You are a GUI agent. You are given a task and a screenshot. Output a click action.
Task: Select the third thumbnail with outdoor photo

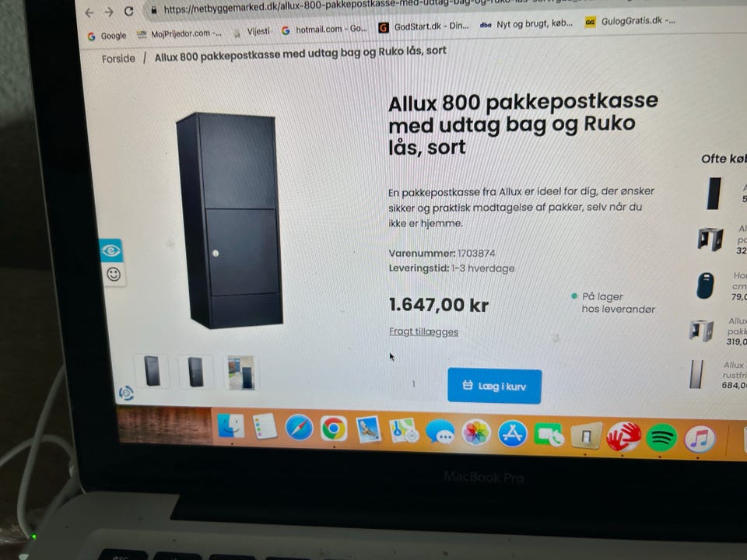coord(241,373)
